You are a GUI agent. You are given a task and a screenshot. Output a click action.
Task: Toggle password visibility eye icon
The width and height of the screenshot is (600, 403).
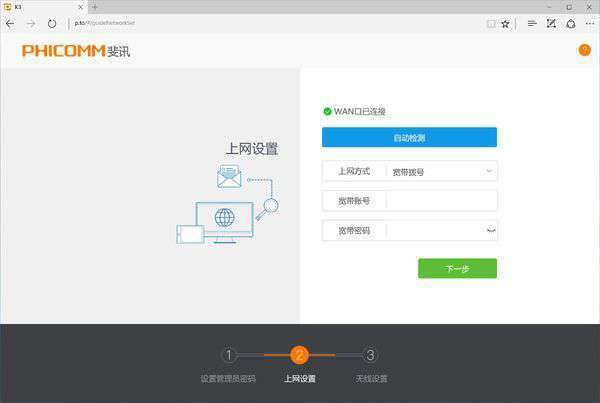click(489, 231)
